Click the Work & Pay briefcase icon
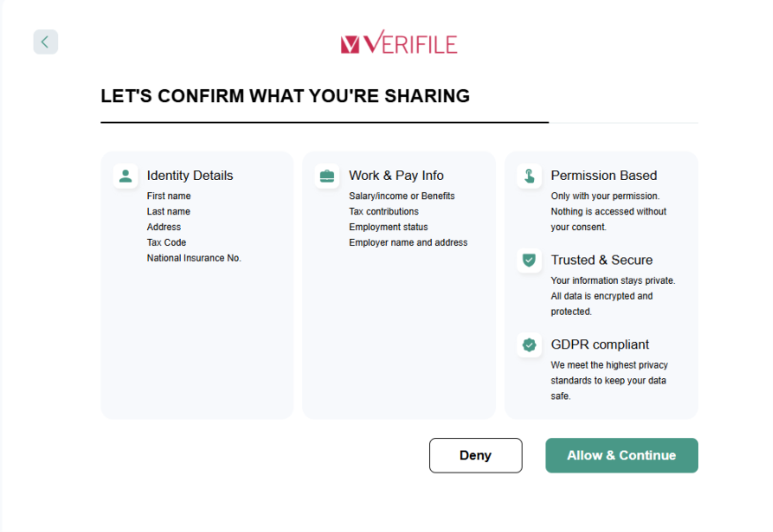The height and width of the screenshot is (532, 773). 327,176
